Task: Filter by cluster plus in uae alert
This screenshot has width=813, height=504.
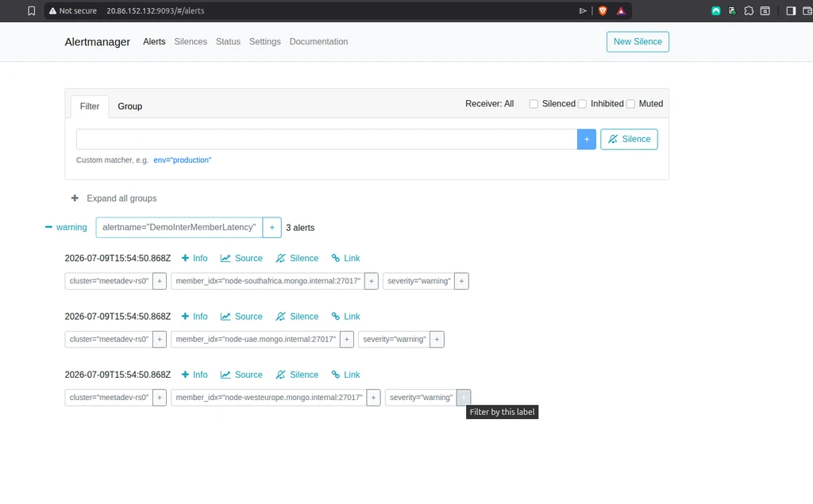Action: [159, 339]
